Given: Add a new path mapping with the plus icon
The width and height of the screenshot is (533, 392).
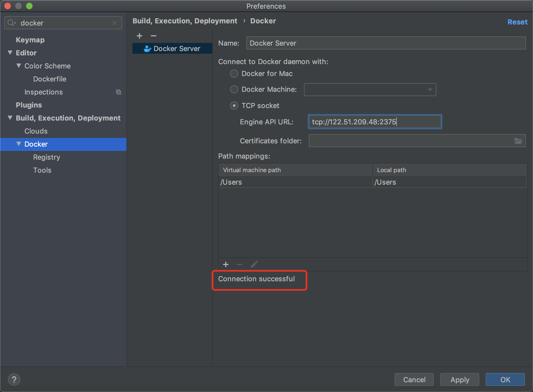Looking at the screenshot, I should click(226, 264).
